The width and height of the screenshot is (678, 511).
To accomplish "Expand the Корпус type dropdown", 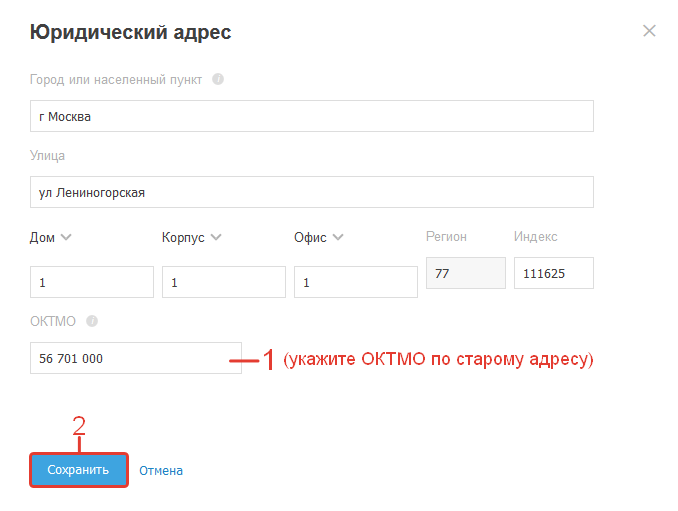I will click(x=192, y=237).
